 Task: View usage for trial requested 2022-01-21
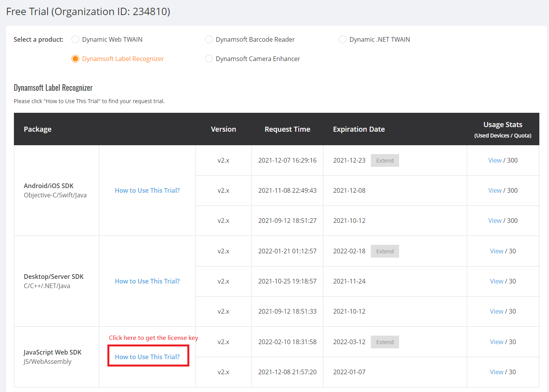click(x=496, y=251)
